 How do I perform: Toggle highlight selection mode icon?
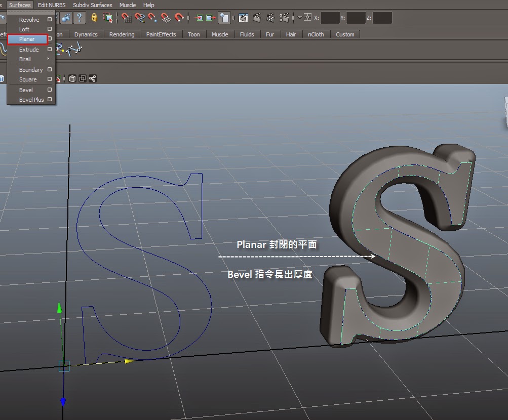(x=107, y=18)
